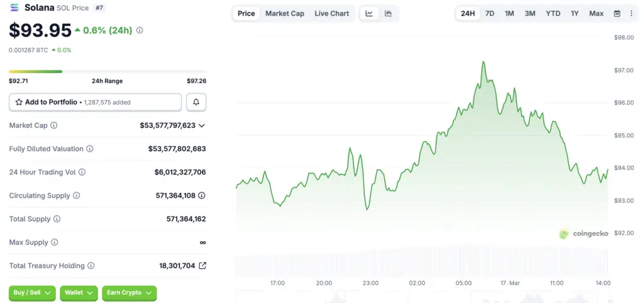Expand the Market Cap details chevron
The height and width of the screenshot is (303, 644).
[202, 125]
